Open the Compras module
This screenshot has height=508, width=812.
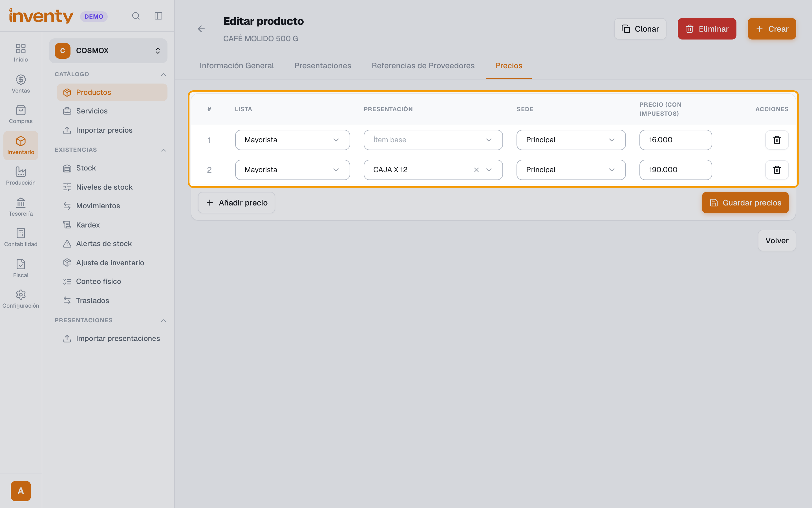coord(21,115)
